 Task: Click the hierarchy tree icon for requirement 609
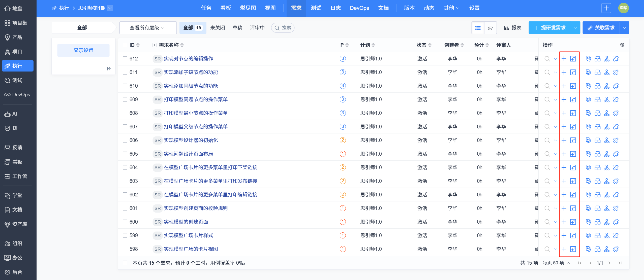click(x=607, y=99)
